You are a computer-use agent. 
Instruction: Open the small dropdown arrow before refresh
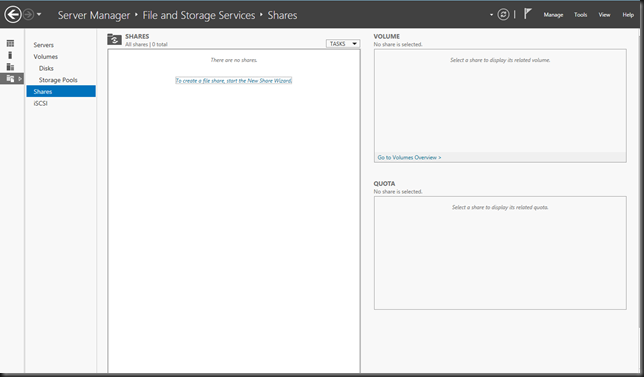pos(491,15)
